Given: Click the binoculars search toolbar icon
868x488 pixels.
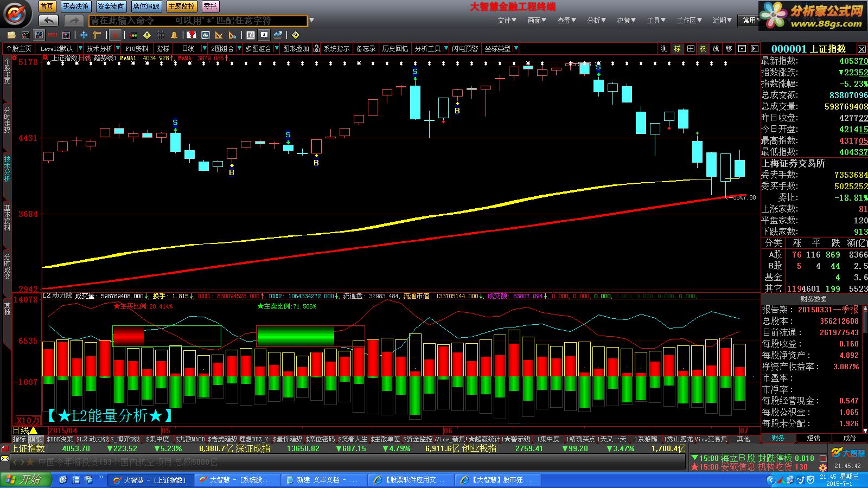Looking at the screenshot, I should (161, 35).
